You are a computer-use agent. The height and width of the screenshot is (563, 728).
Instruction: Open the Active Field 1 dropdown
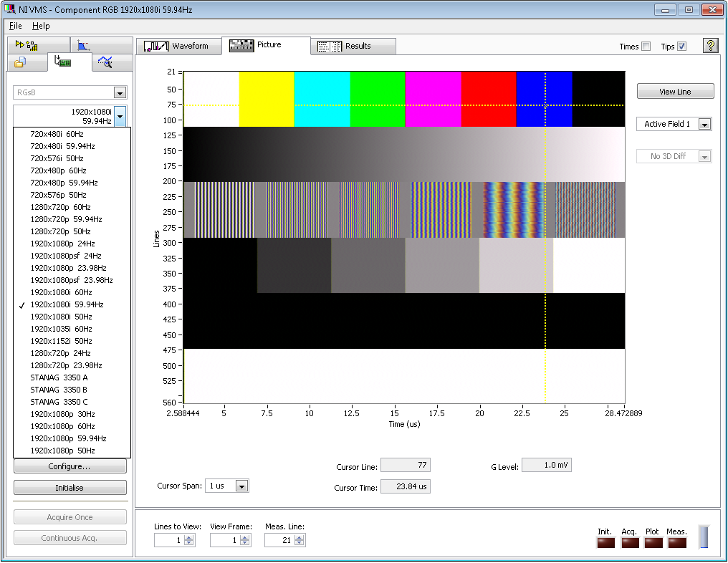(x=704, y=125)
